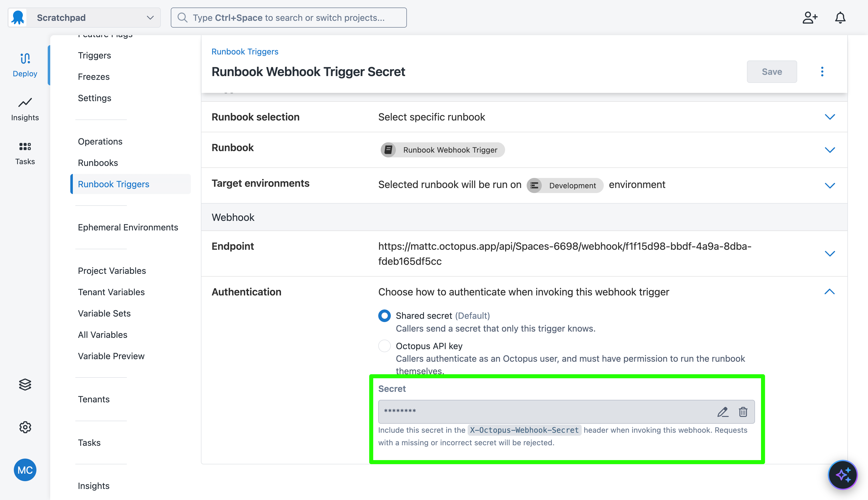Screen dimensions: 868x500
Task: Click the search magnifier icon
Action: click(182, 18)
